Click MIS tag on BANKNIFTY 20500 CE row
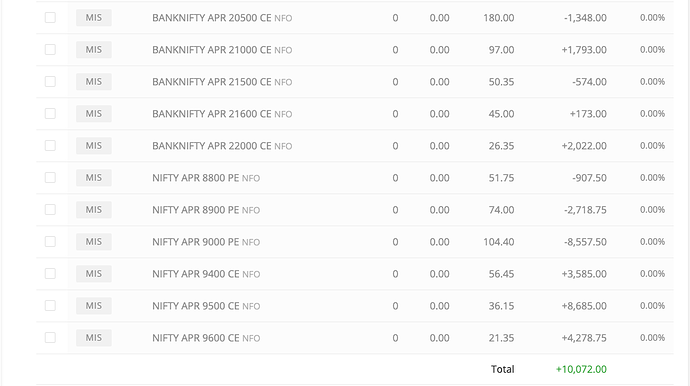Screen dimensions: 690x386 tap(94, 18)
